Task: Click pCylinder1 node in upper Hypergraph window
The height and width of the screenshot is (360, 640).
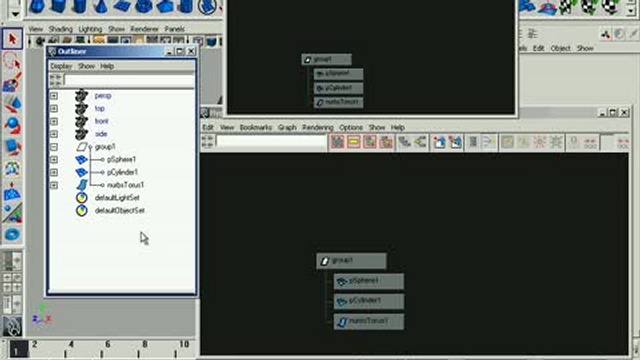Action: click(338, 88)
